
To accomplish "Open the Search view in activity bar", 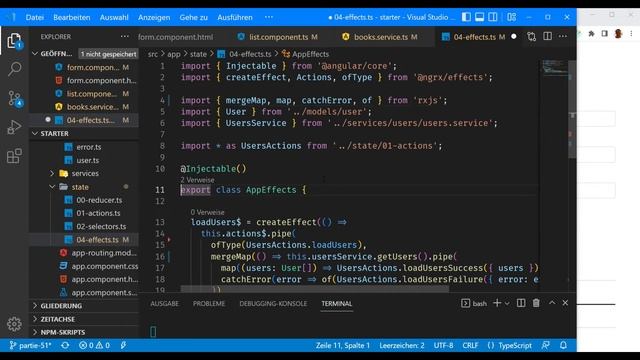I will (14, 69).
